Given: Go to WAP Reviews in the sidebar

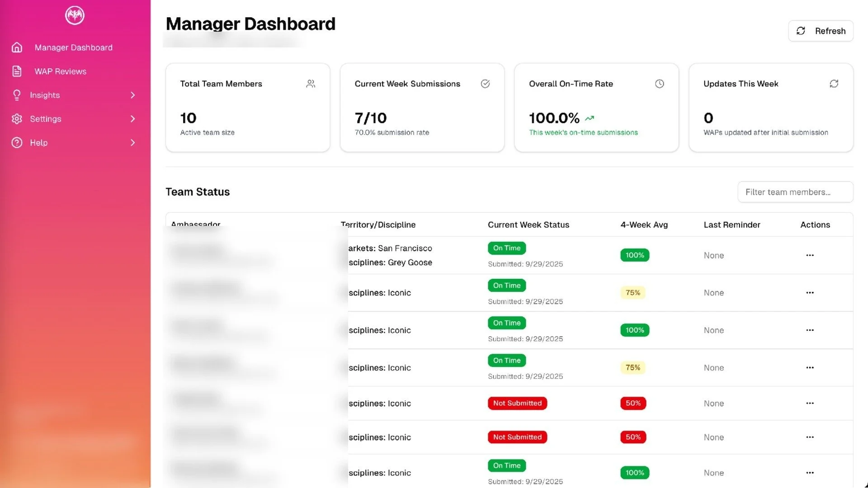Looking at the screenshot, I should [60, 71].
